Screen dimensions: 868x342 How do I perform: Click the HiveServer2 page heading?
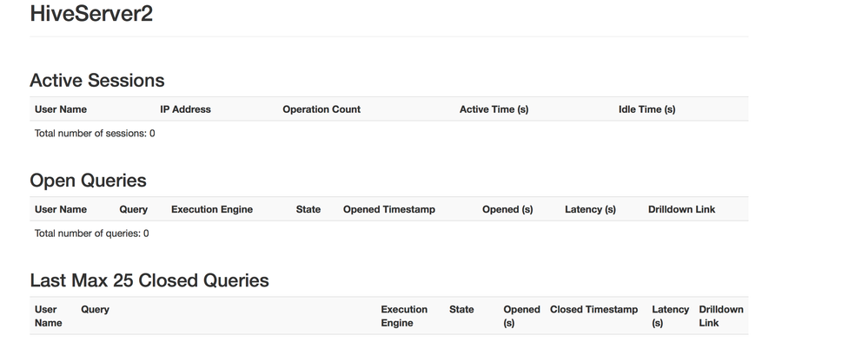(x=91, y=14)
